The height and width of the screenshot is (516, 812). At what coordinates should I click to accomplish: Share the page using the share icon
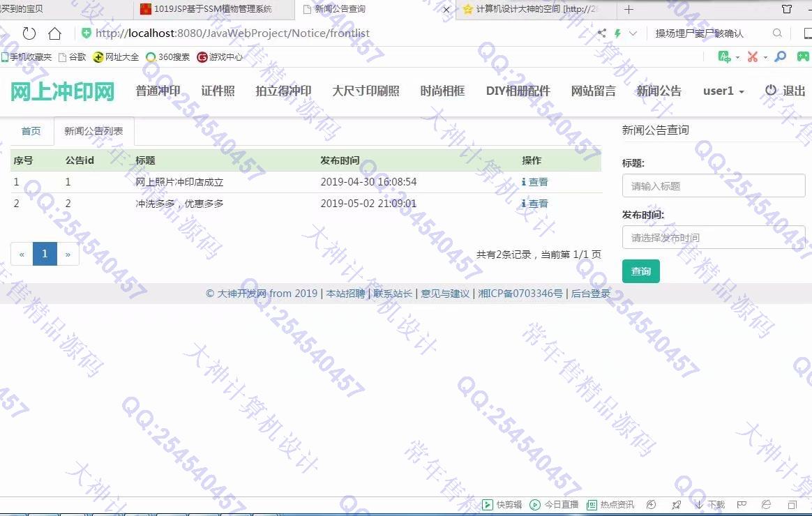(601, 33)
